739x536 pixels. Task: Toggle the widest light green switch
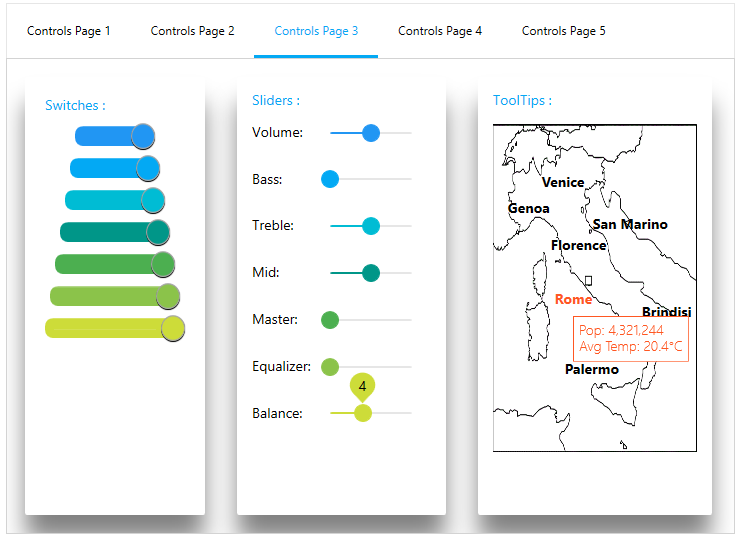(115, 296)
